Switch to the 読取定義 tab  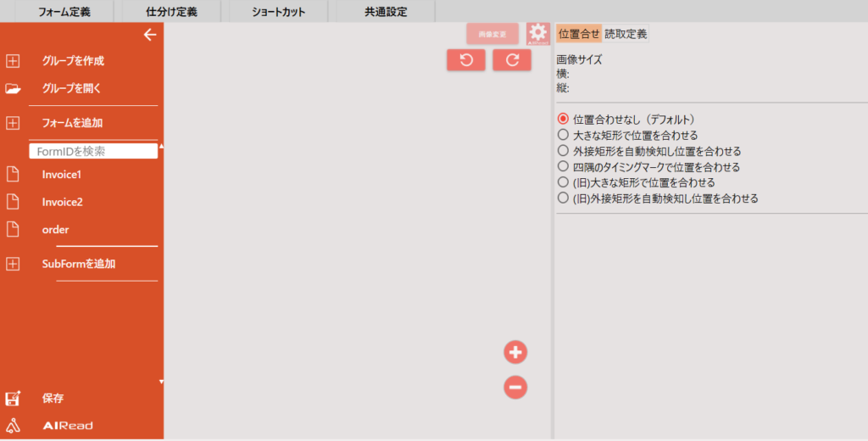click(626, 34)
